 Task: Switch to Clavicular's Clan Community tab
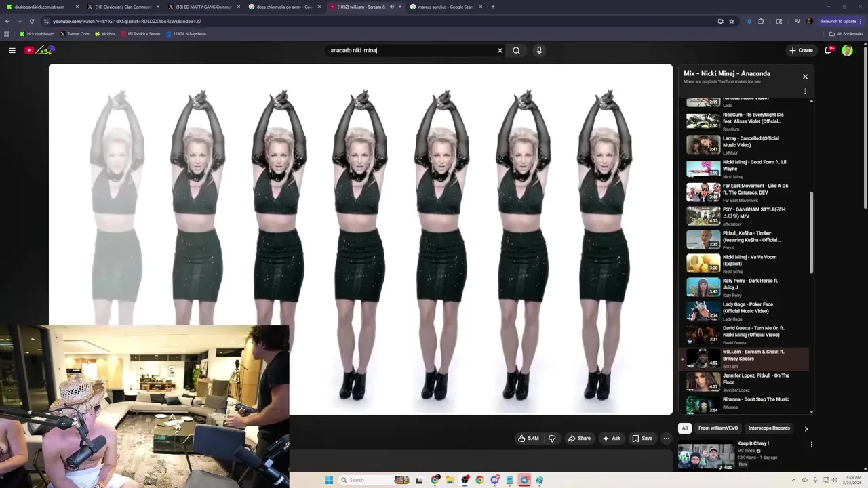pos(122,7)
